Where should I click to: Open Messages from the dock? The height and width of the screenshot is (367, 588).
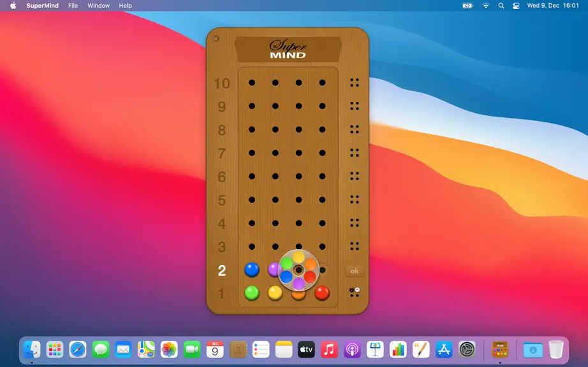click(x=101, y=350)
